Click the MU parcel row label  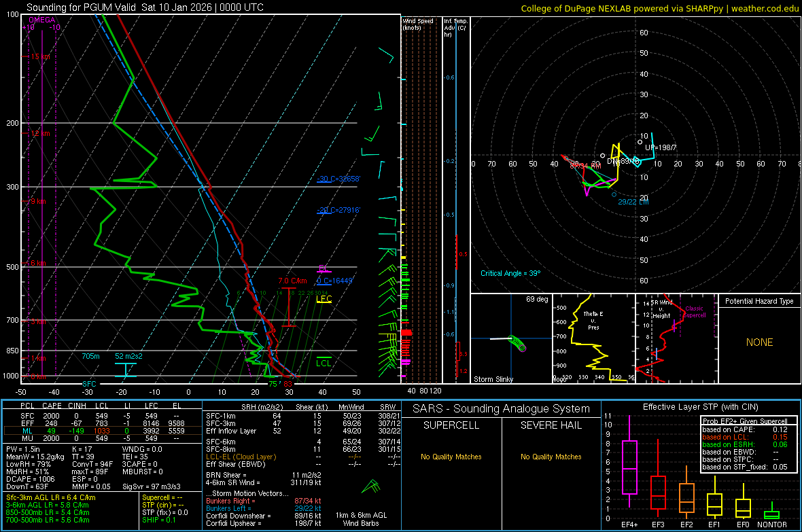[x=27, y=438]
